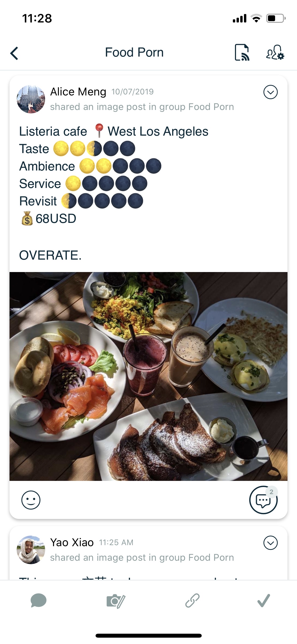Open the feed subscription page icon
The height and width of the screenshot is (644, 297).
pyautogui.click(x=242, y=52)
